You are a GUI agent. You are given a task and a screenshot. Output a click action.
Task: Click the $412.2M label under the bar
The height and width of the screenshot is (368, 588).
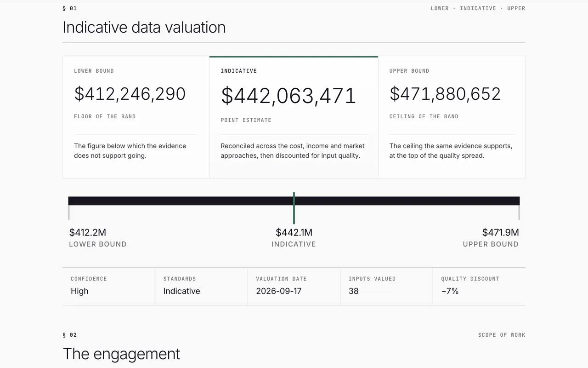tap(88, 232)
